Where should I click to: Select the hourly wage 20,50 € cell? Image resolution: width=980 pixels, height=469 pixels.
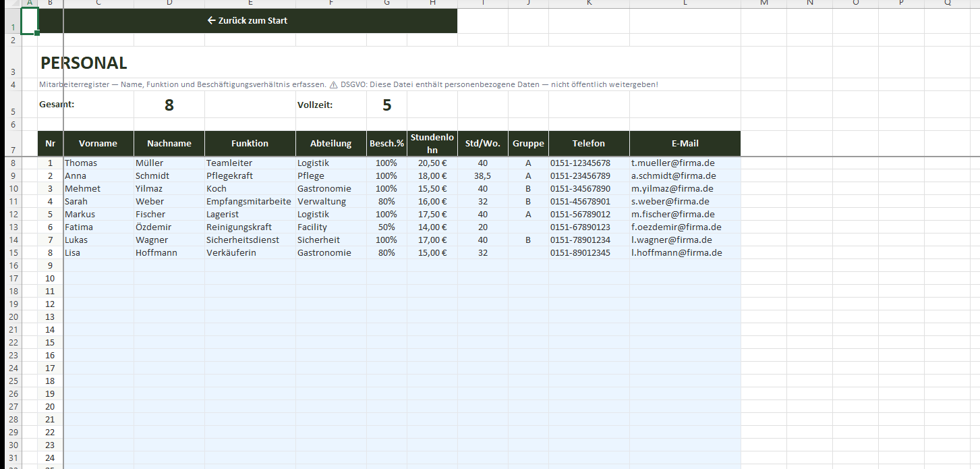point(432,163)
